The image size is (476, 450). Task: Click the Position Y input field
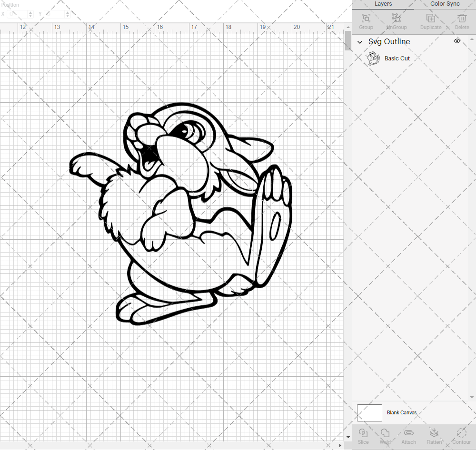tap(55, 14)
